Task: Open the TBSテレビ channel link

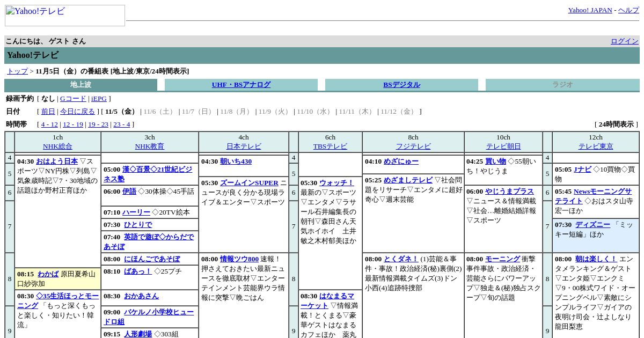Action: click(330, 146)
